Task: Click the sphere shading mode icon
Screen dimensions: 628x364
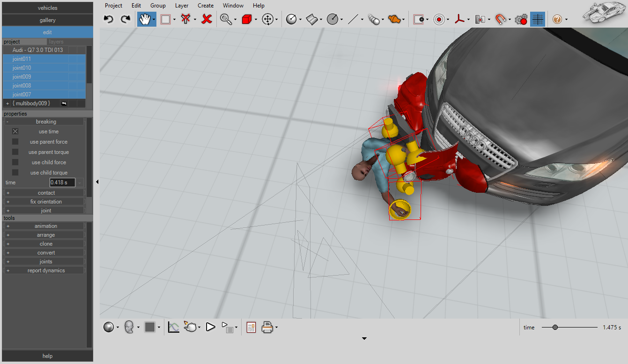Action: point(109,327)
